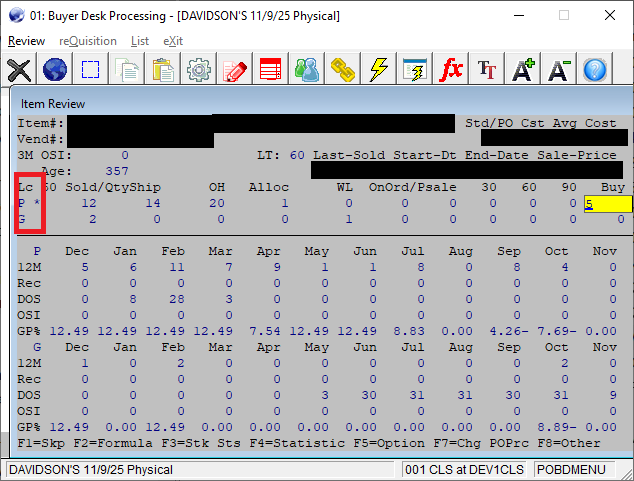Click the eXit menu item
634x481 pixels.
pyautogui.click(x=172, y=41)
